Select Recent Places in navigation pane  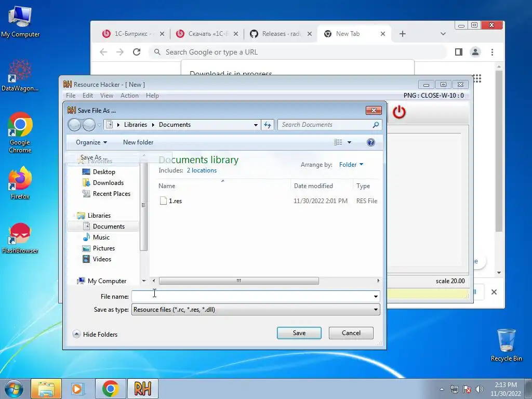click(x=111, y=193)
